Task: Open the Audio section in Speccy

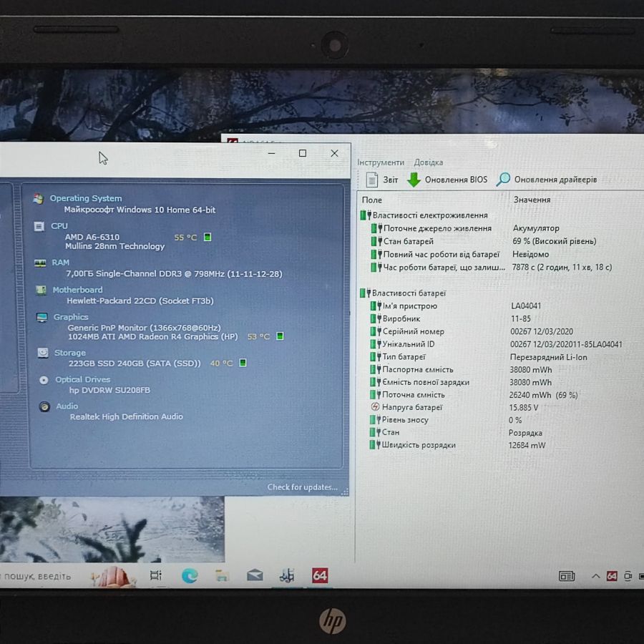Action: point(67,406)
